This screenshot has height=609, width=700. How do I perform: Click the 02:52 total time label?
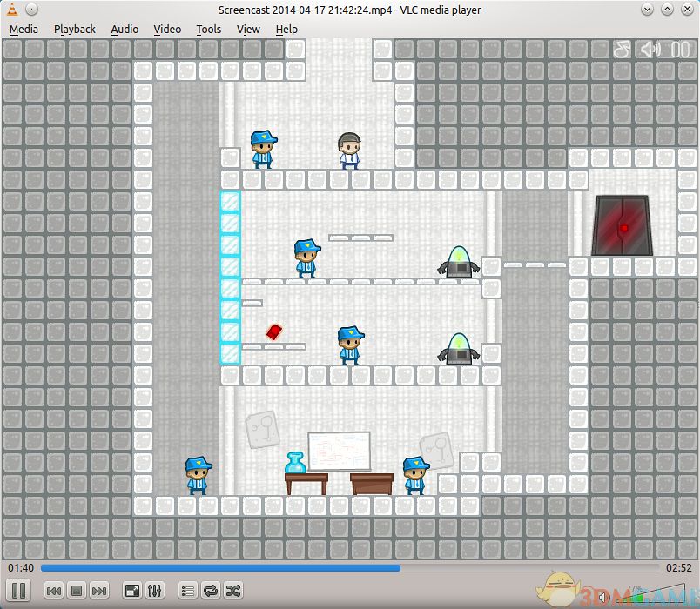pyautogui.click(x=678, y=568)
